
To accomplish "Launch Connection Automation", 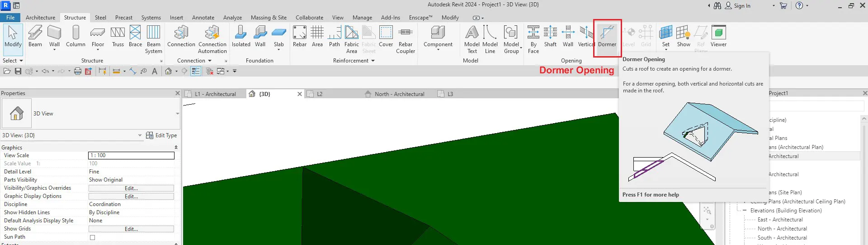I will pyautogui.click(x=212, y=39).
